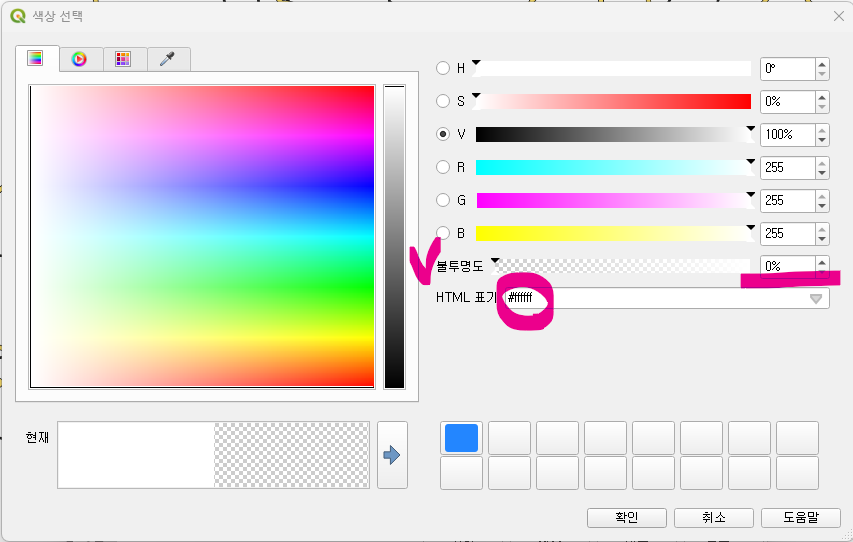The image size is (853, 542).
Task: Click the 현재 current color preview
Action: pyautogui.click(x=213, y=455)
